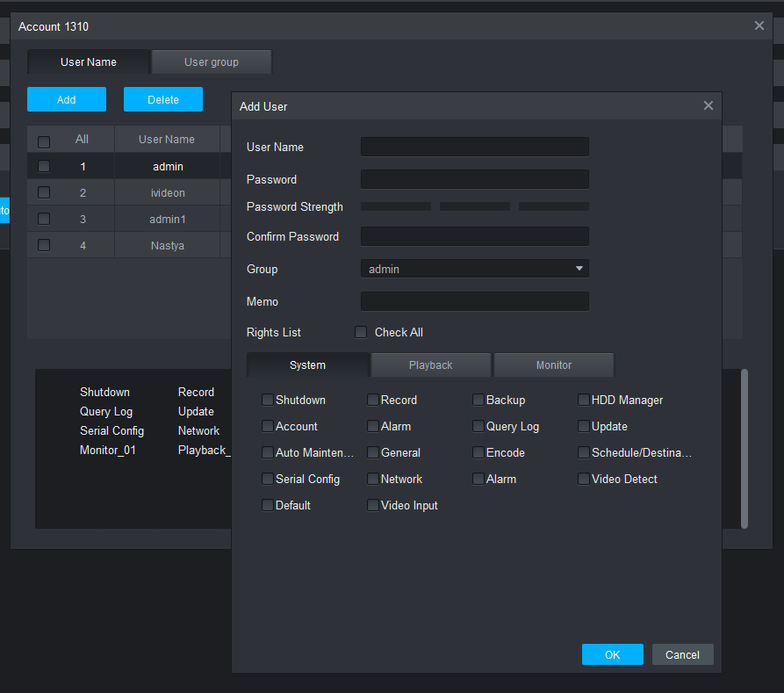784x693 pixels.
Task: Enable the Encode right checkbox
Action: (x=478, y=453)
